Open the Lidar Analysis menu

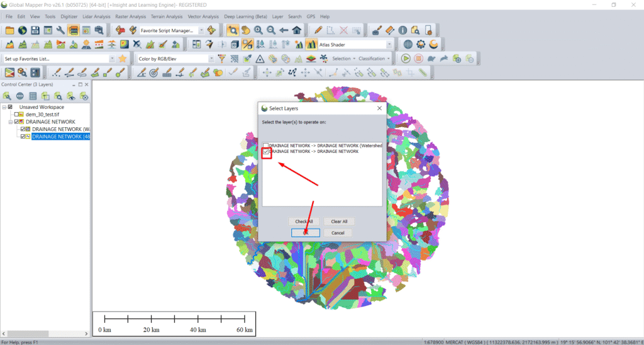tap(96, 17)
